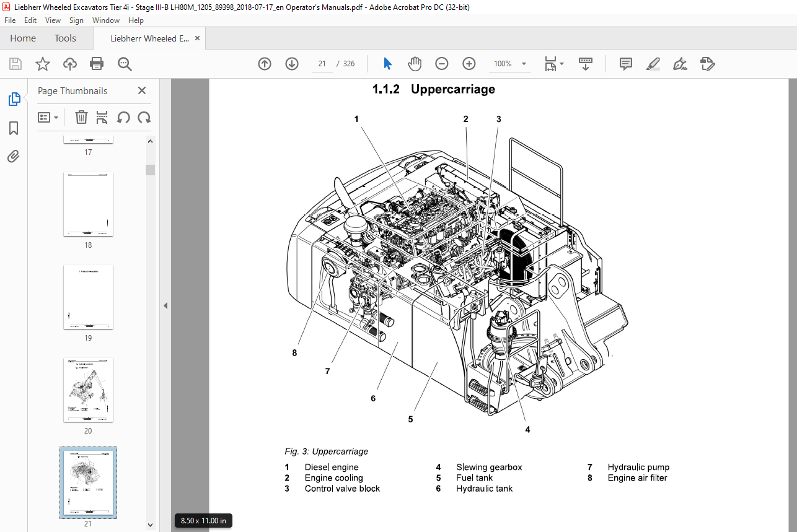Viewport: 797px width, 532px height.
Task: Go to the next page arrow
Action: pyautogui.click(x=292, y=64)
